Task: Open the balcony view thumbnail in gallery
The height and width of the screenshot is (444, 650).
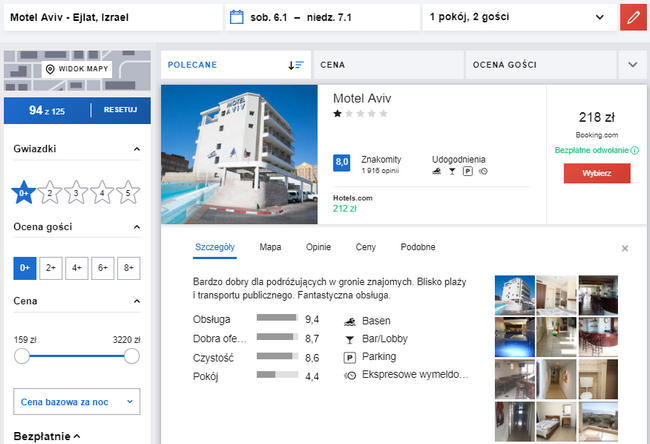Action: pos(598,421)
